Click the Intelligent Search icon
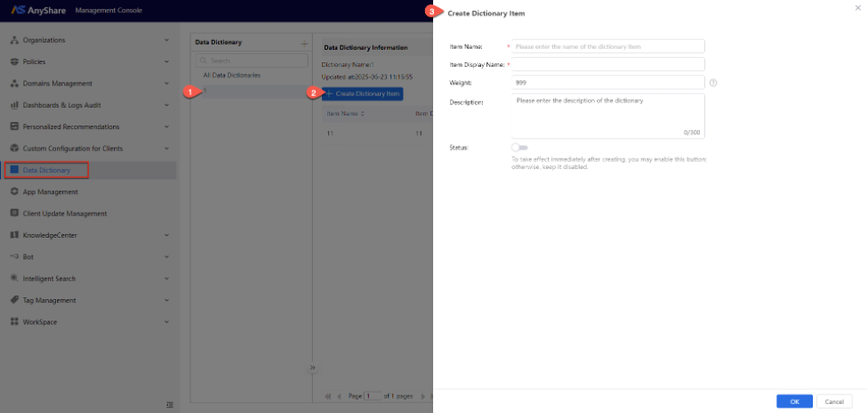The width and height of the screenshot is (868, 413). click(15, 279)
